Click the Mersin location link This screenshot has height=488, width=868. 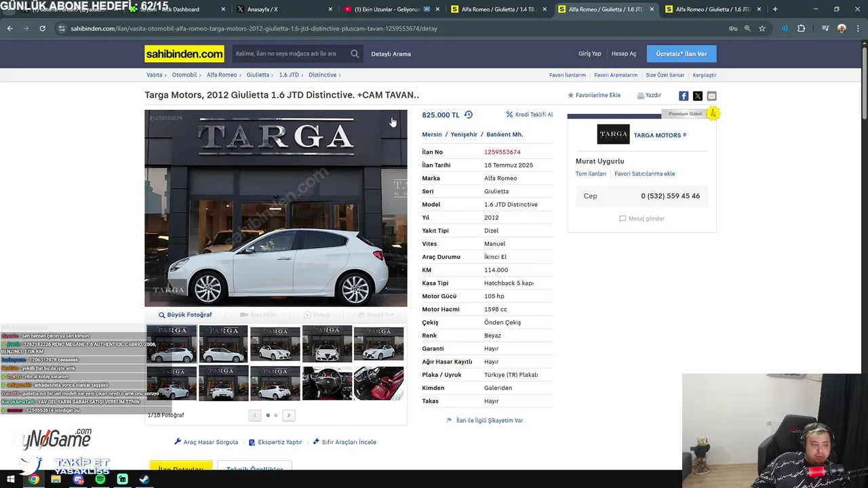(x=432, y=134)
